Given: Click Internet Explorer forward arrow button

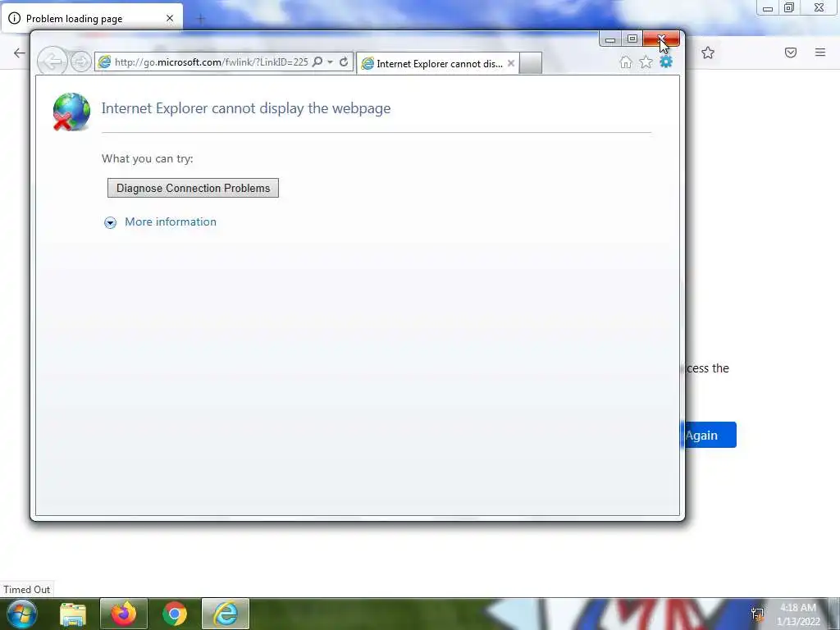Looking at the screenshot, I should (x=81, y=62).
